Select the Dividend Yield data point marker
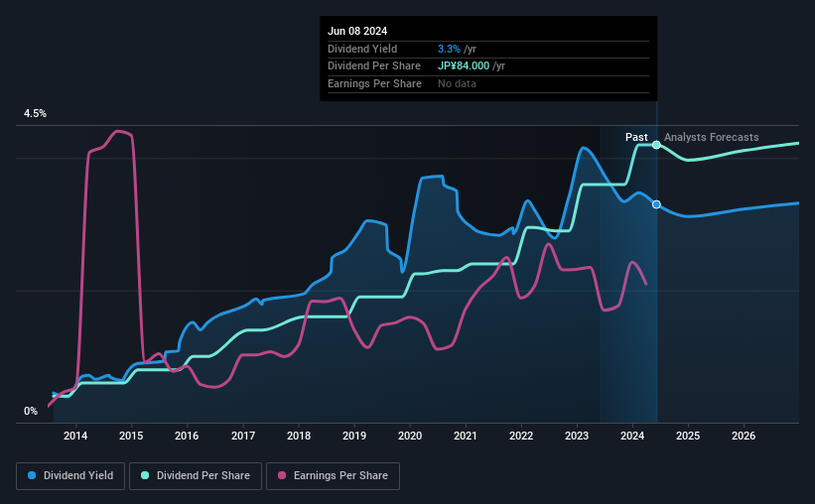The width and height of the screenshot is (815, 504). point(656,204)
